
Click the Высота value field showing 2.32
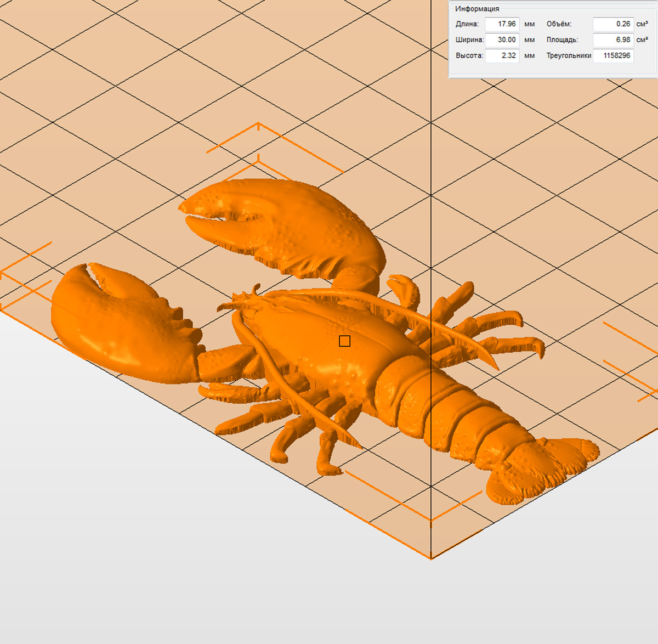click(502, 55)
